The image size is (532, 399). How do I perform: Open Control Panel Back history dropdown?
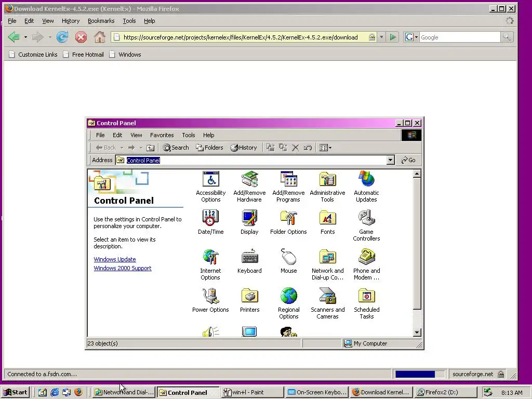click(x=122, y=148)
